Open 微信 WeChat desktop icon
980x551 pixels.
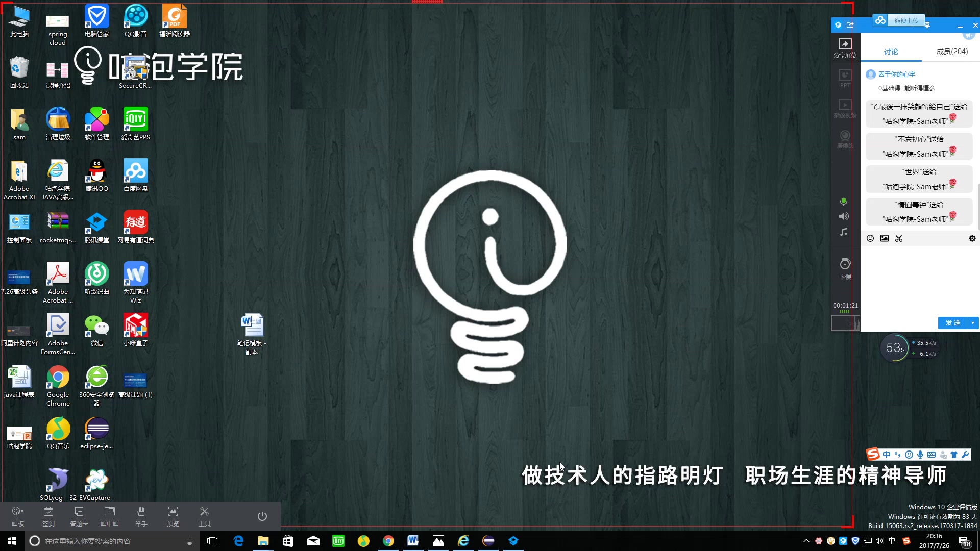tap(97, 330)
